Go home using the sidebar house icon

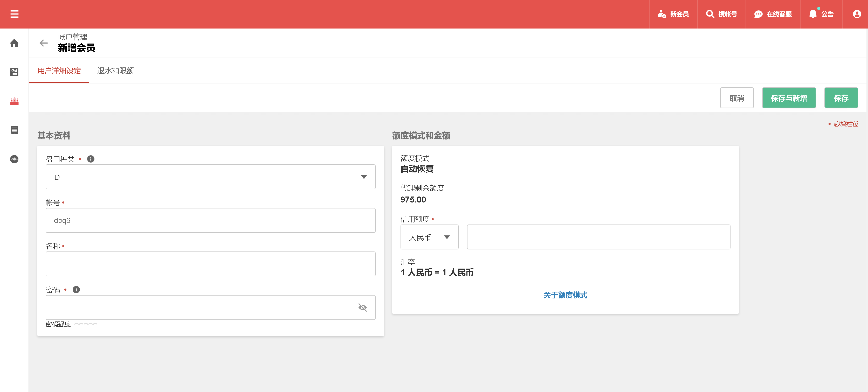coord(14,43)
